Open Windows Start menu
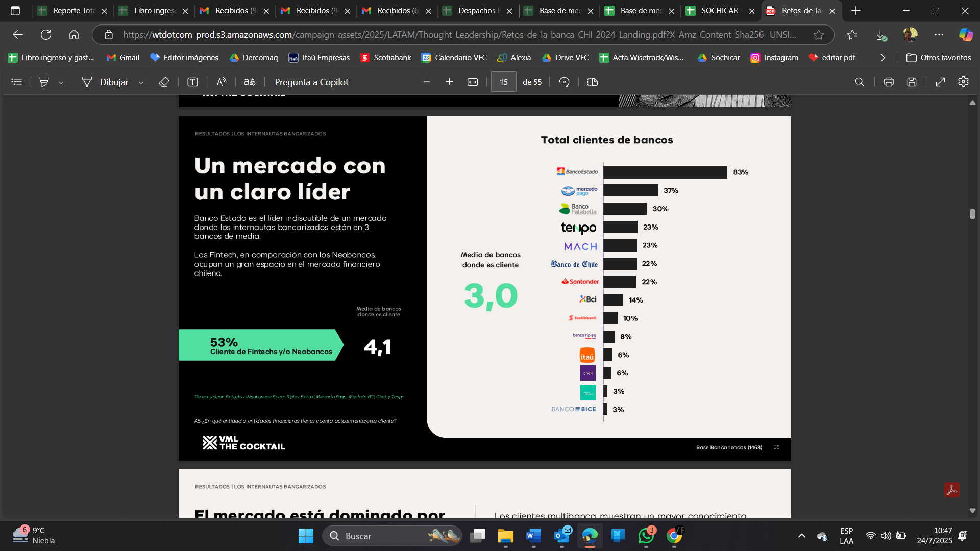This screenshot has width=980, height=551. tap(306, 536)
